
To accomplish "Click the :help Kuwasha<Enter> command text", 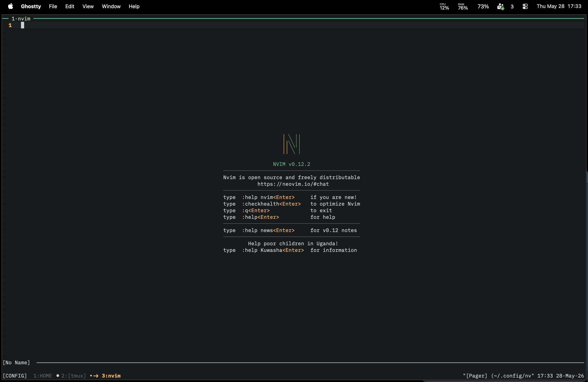I will [273, 250].
